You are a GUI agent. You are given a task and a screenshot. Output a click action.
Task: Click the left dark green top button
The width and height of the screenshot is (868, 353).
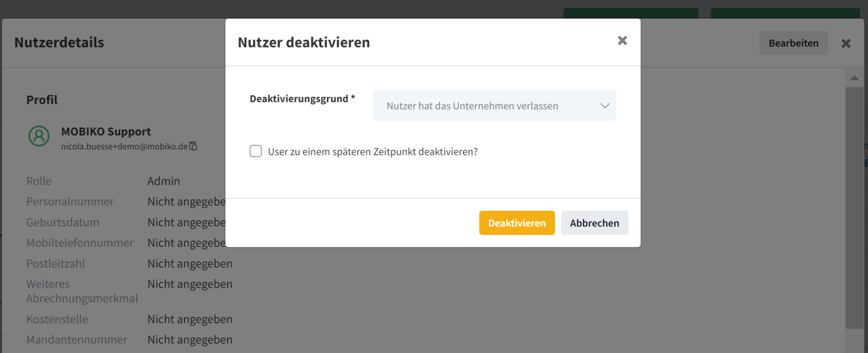coord(630,13)
